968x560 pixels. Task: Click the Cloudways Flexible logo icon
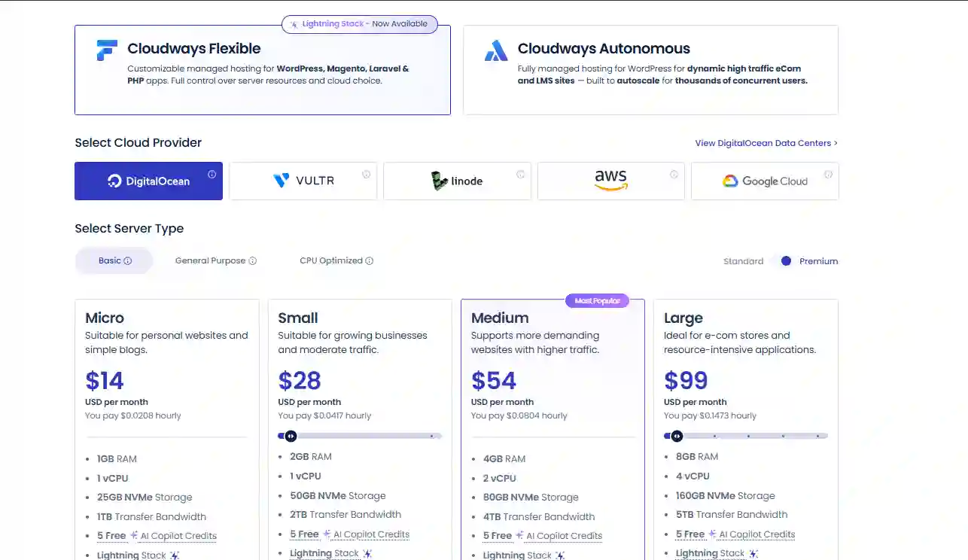[x=107, y=50]
